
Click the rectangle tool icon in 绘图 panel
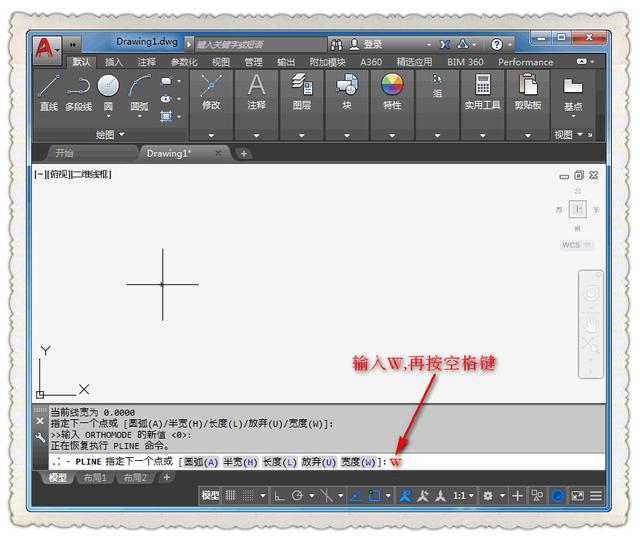(166, 81)
